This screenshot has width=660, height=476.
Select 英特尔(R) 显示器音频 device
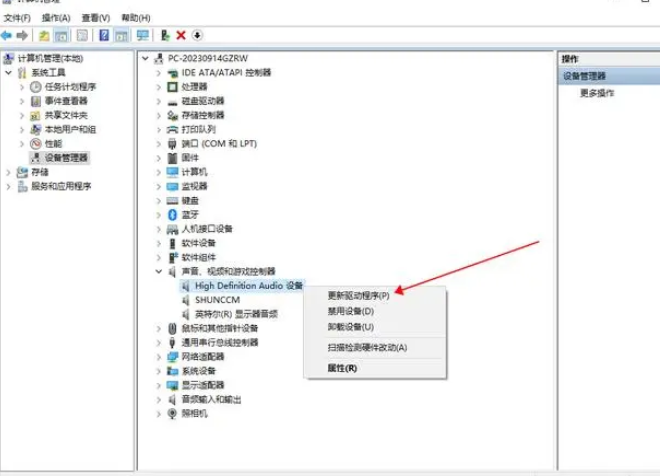coord(236,314)
